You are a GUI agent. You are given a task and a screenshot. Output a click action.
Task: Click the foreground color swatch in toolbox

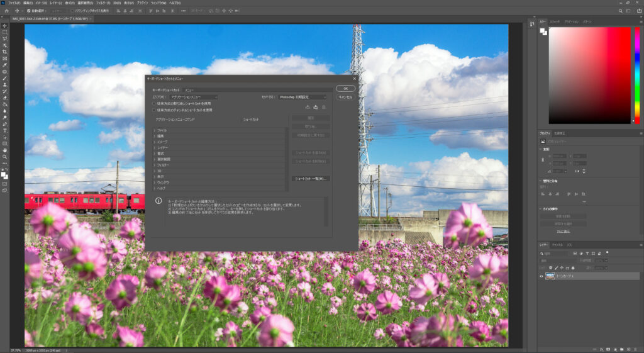point(3,174)
